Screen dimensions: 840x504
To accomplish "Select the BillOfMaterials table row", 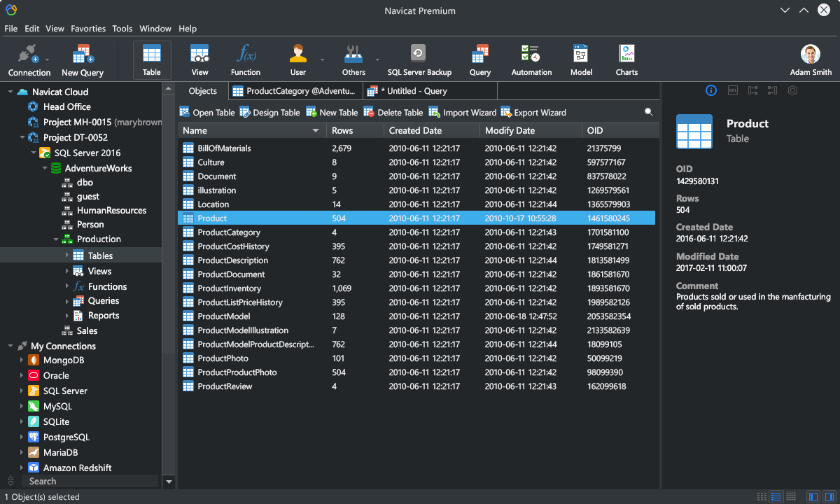I will pos(416,148).
